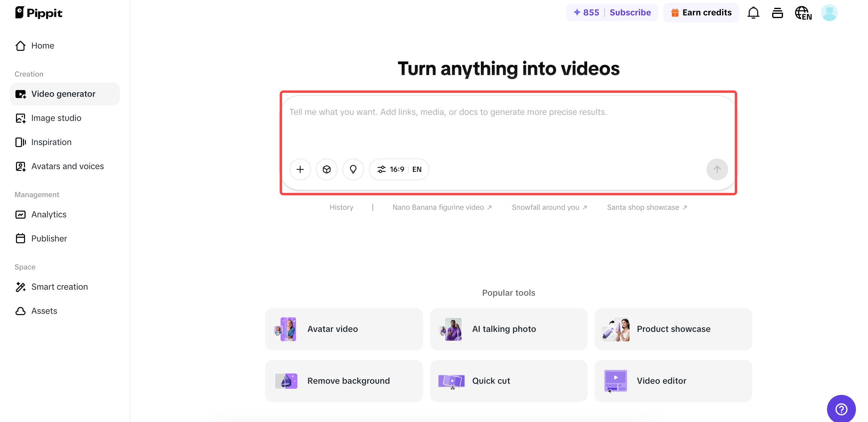The width and height of the screenshot is (868, 422).
Task: Open Image studio from the sidebar
Action: [x=56, y=118]
